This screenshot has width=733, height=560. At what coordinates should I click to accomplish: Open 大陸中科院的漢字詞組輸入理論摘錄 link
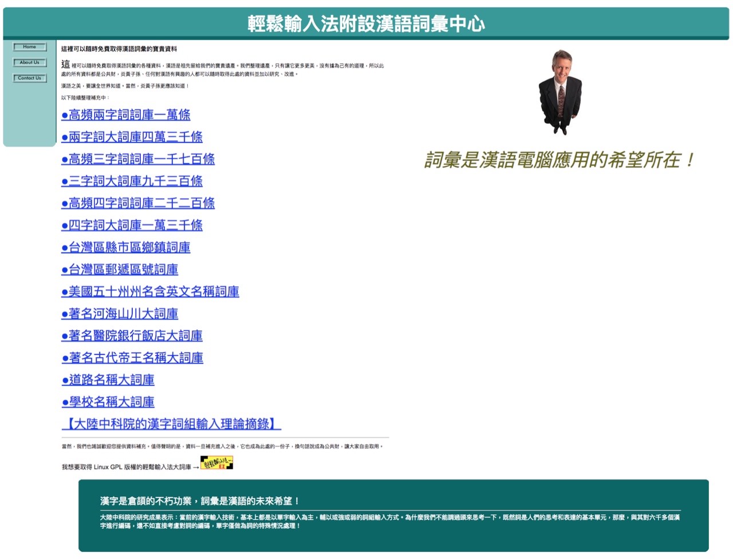point(171,424)
